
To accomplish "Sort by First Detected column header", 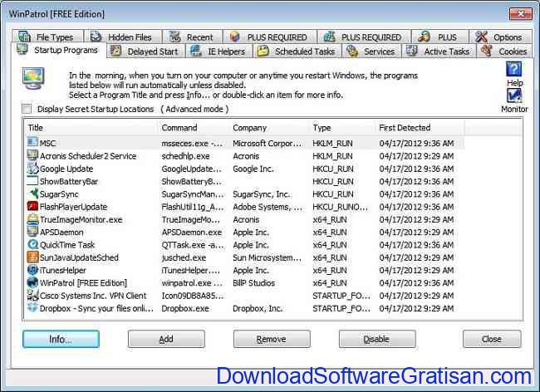I will click(x=420, y=128).
